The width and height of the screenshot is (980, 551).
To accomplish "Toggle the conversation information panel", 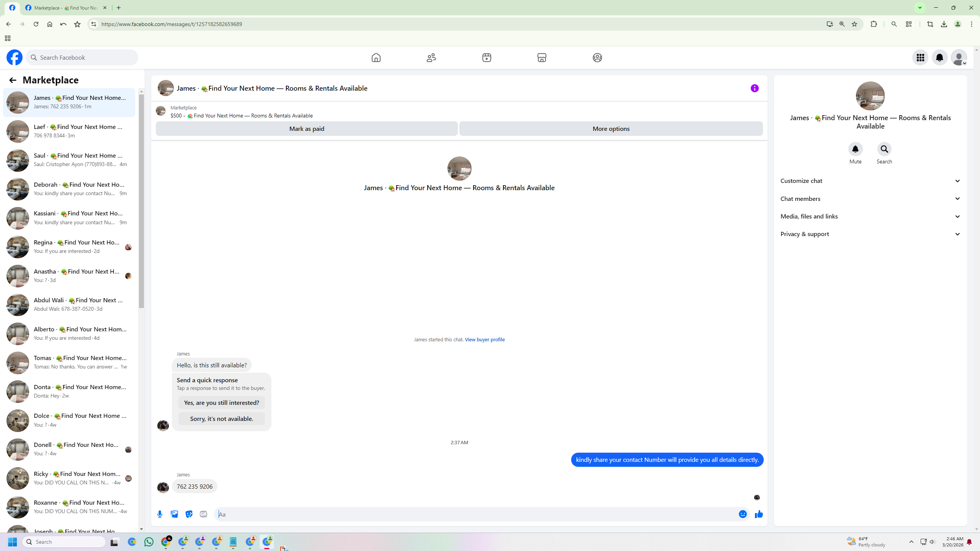I will (755, 88).
